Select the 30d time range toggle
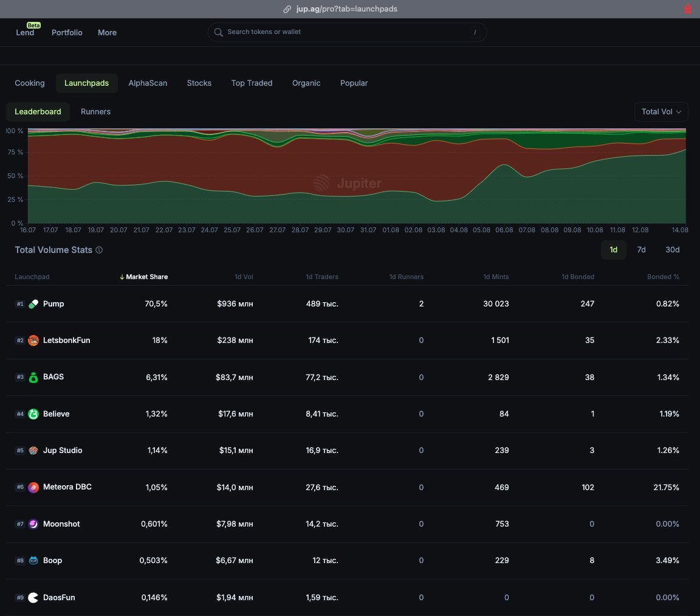Screen dimensions: 700x616 coord(672,250)
